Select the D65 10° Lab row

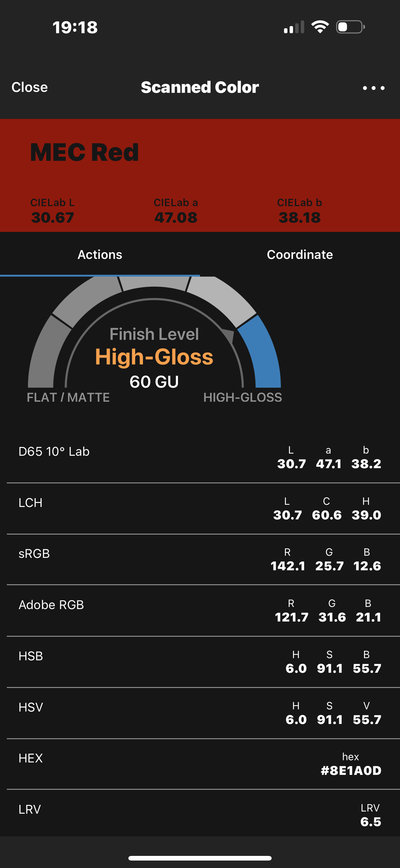(200, 457)
